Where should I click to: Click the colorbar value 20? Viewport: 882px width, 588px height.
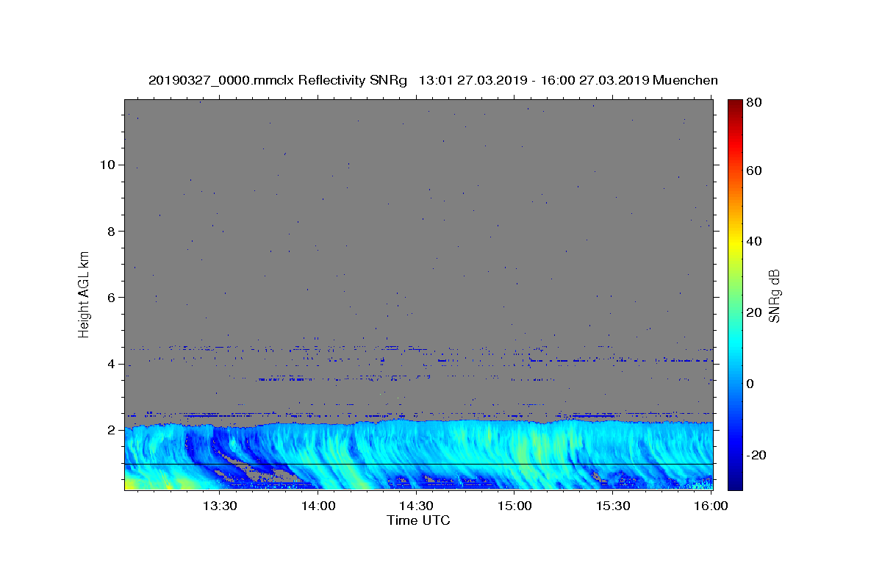(x=753, y=312)
